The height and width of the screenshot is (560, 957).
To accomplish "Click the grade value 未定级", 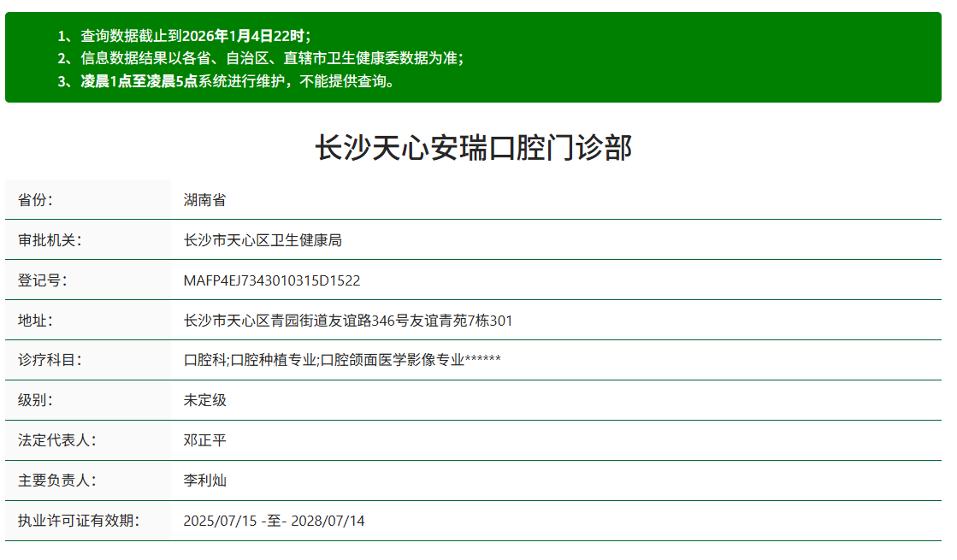I will (x=206, y=399).
